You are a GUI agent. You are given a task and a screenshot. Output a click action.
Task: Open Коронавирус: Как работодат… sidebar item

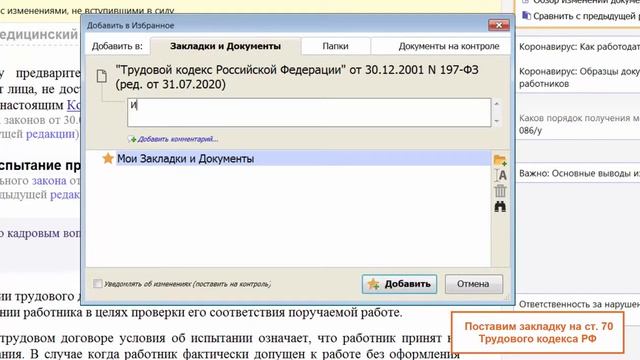point(579,47)
